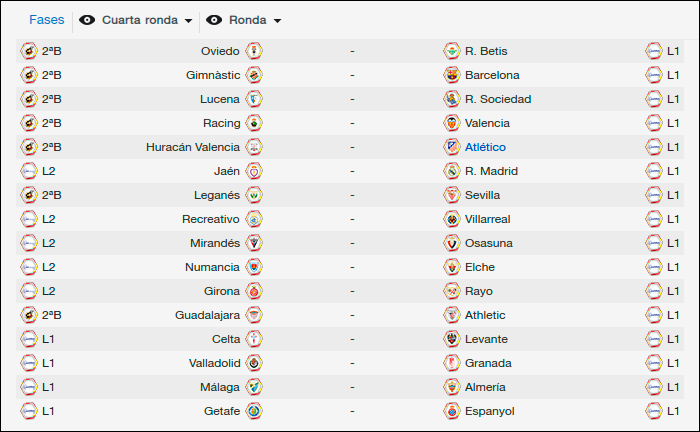Open the Atlético team link
700x432 pixels.
[x=485, y=147]
